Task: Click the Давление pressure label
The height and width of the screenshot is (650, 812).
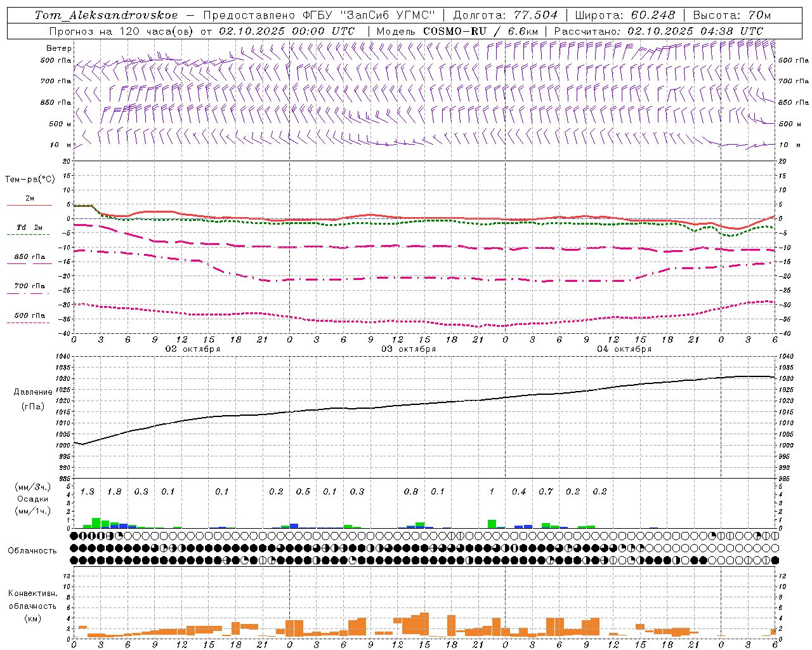Action: click(x=33, y=392)
